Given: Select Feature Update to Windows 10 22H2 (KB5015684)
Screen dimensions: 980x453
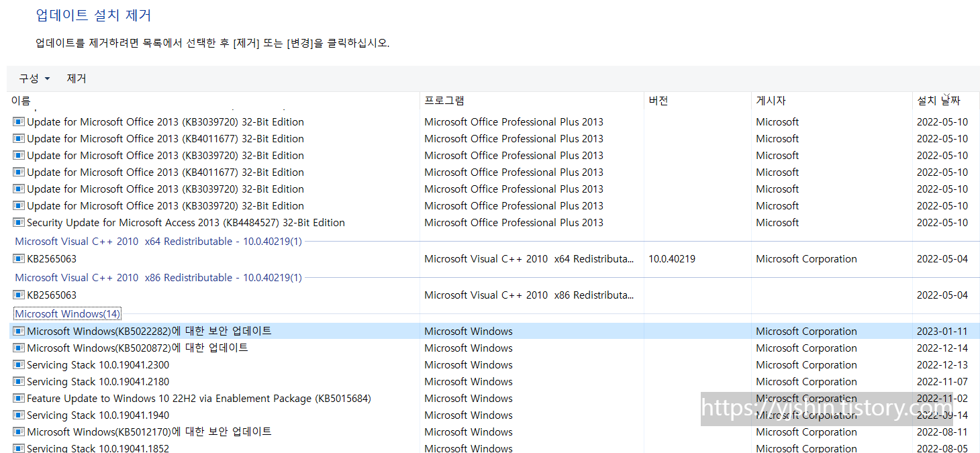Looking at the screenshot, I should tap(199, 399).
